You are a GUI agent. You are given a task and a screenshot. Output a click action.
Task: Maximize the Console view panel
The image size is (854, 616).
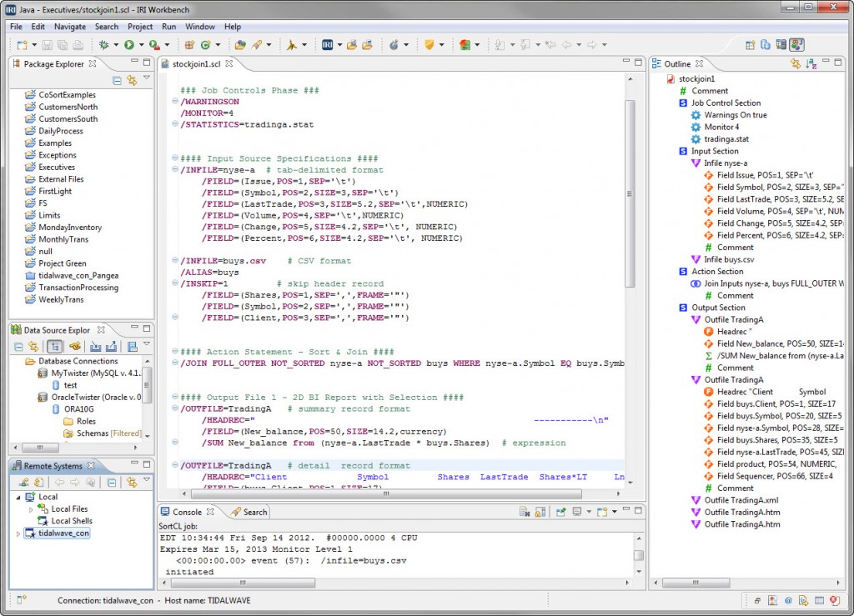coord(638,510)
